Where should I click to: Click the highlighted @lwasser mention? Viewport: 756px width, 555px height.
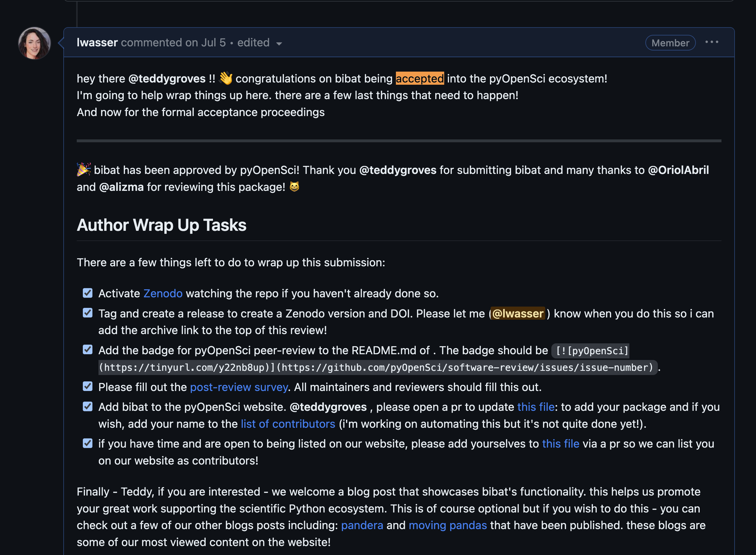point(517,314)
